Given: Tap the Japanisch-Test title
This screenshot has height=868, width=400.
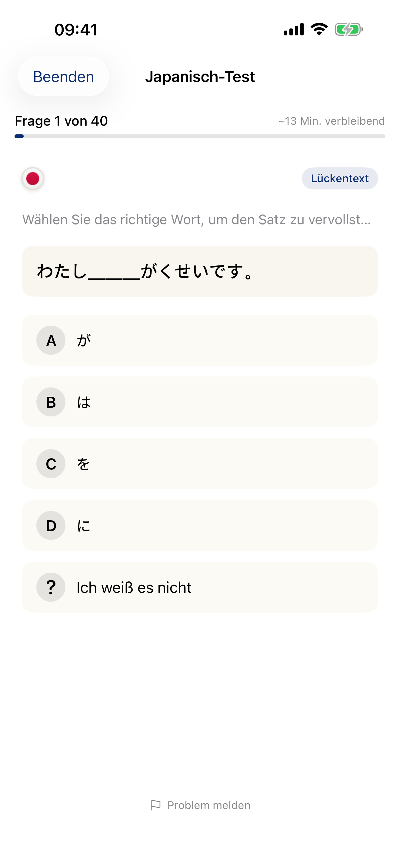Looking at the screenshot, I should coord(200,77).
